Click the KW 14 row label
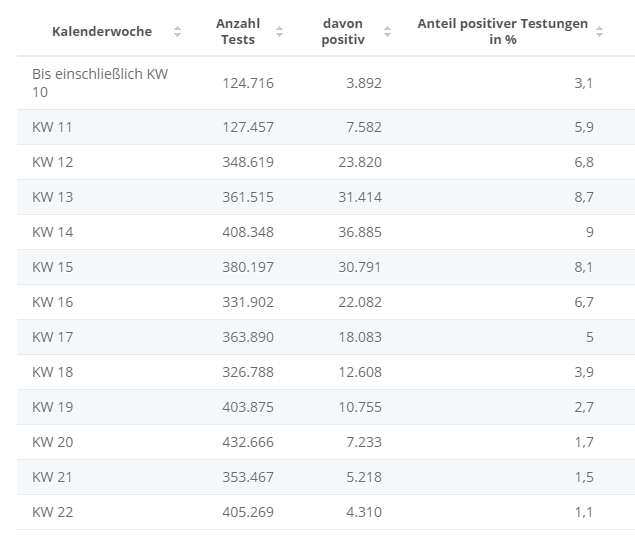 52,232
